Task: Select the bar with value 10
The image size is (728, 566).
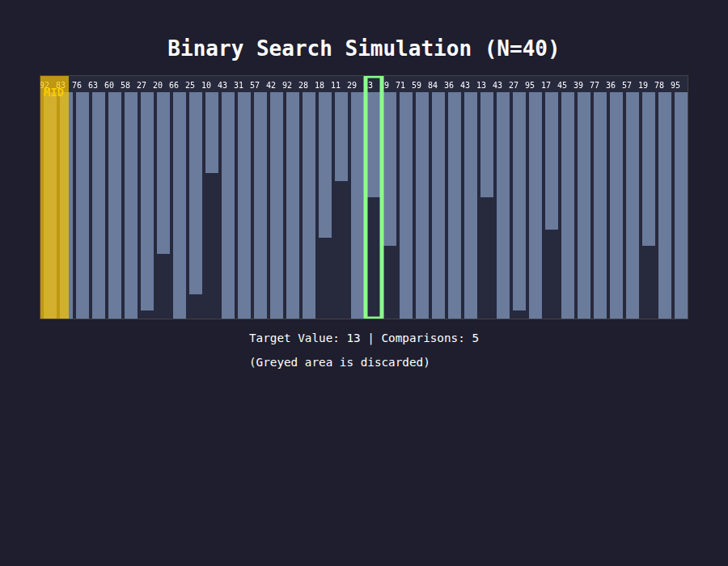Action: pos(212,133)
